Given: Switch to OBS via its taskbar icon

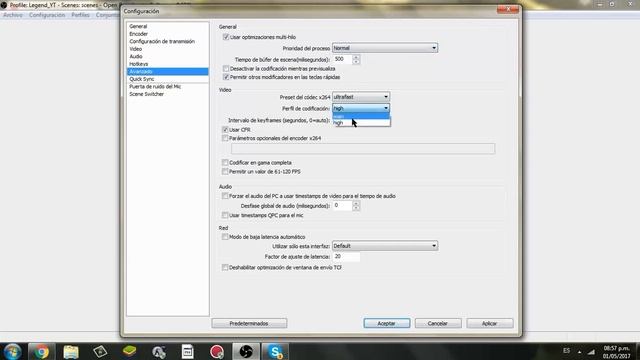Looking at the screenshot, I should point(246,351).
